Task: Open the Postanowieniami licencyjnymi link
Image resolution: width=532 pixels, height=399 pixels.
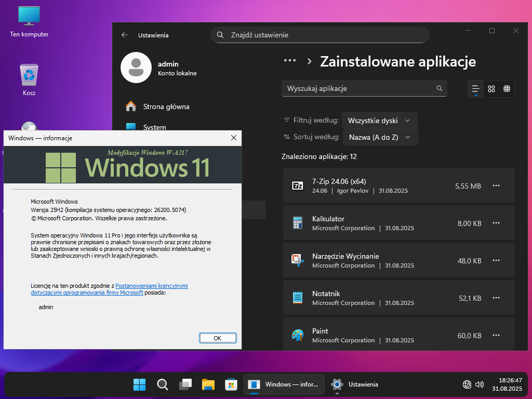Action: click(151, 286)
